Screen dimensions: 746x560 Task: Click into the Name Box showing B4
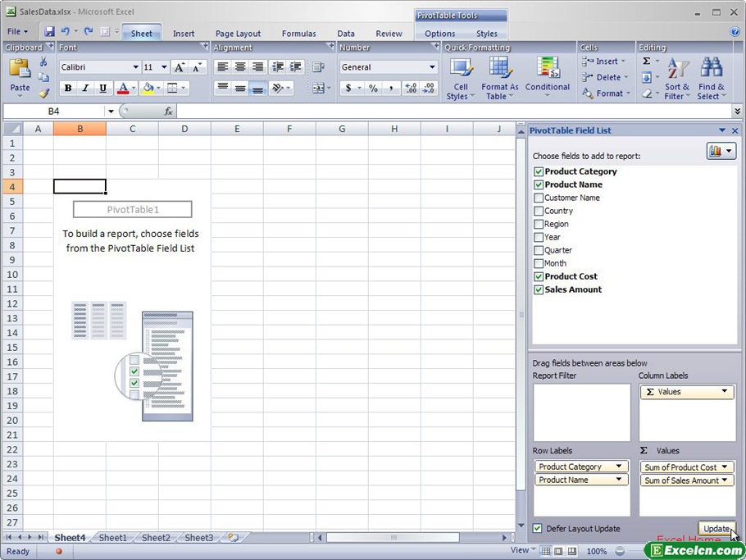click(x=54, y=111)
